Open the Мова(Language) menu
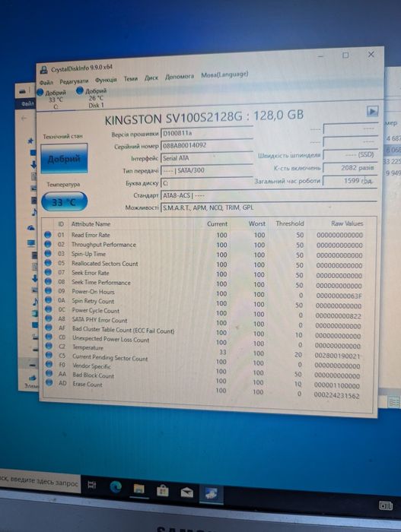Viewport: 401px width, 532px height. pyautogui.click(x=224, y=74)
